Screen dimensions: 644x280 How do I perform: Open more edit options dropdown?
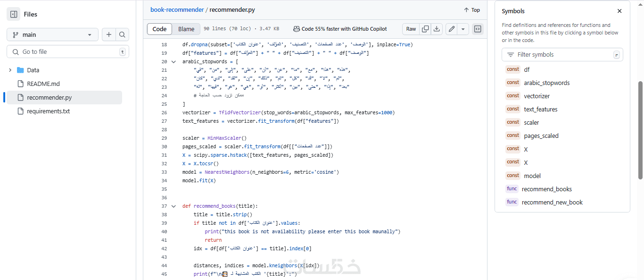[x=463, y=29]
